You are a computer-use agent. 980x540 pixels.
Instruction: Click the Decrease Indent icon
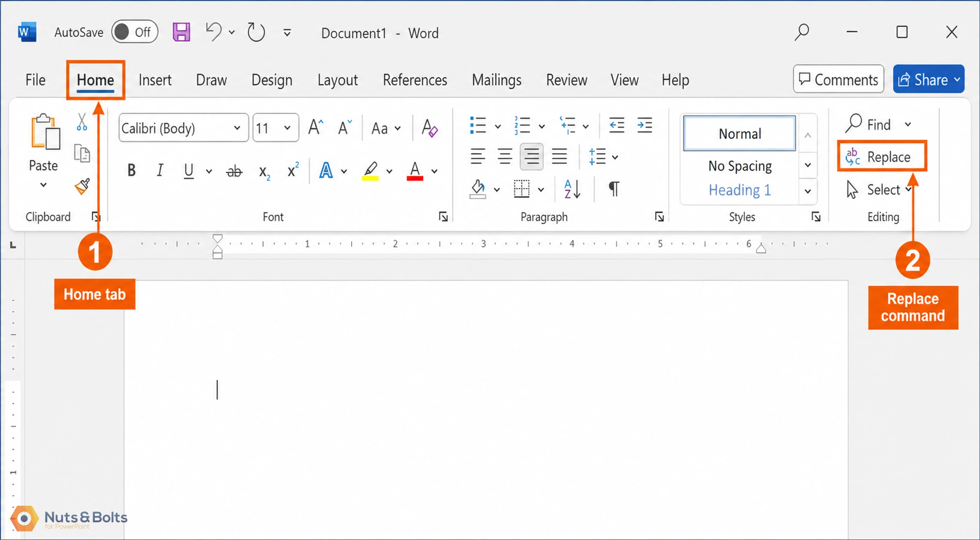(x=617, y=125)
